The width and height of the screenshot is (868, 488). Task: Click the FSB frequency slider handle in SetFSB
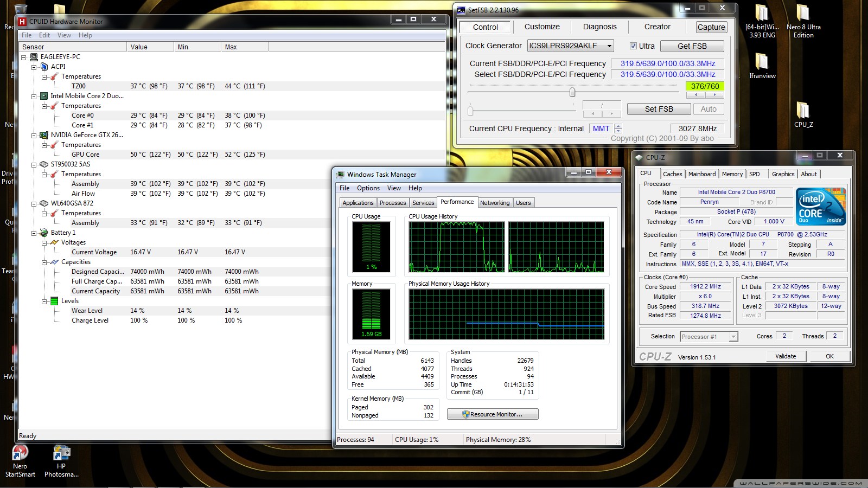click(x=572, y=92)
